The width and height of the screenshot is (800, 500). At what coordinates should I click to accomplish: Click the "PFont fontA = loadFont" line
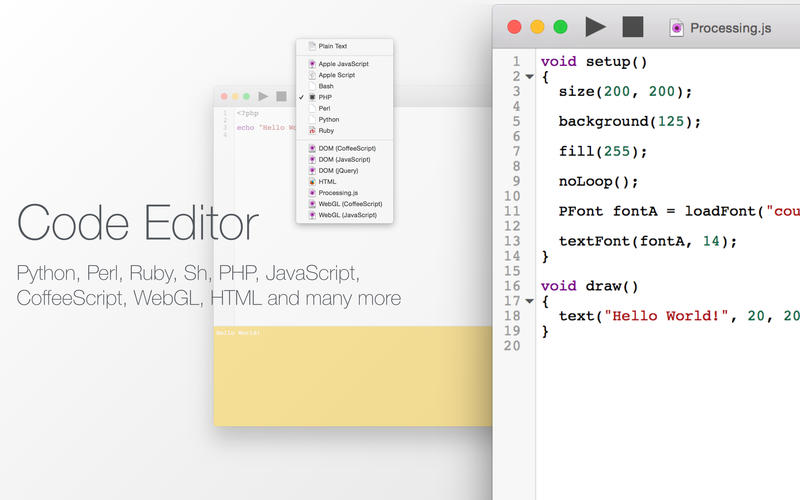point(679,211)
